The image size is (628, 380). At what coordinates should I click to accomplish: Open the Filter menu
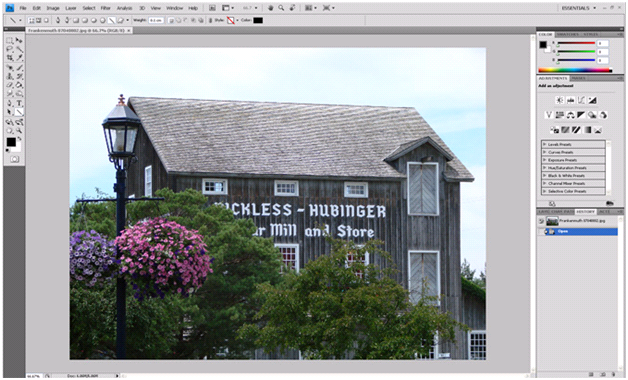click(x=106, y=8)
